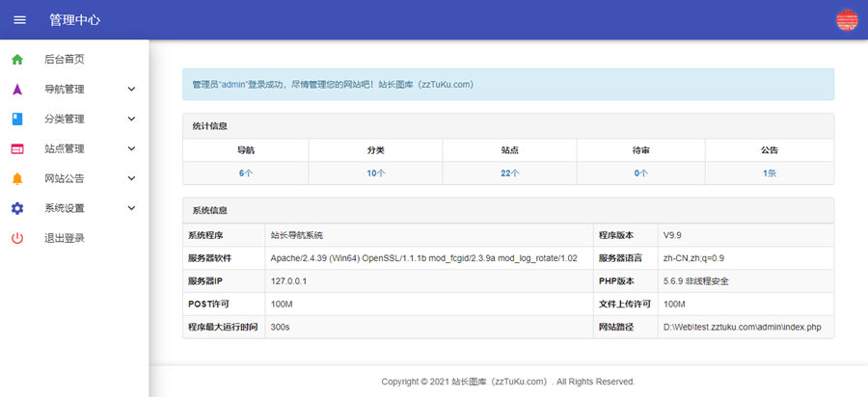Click the purple navigation management icon
Image resolution: width=868 pixels, height=397 pixels.
click(17, 90)
